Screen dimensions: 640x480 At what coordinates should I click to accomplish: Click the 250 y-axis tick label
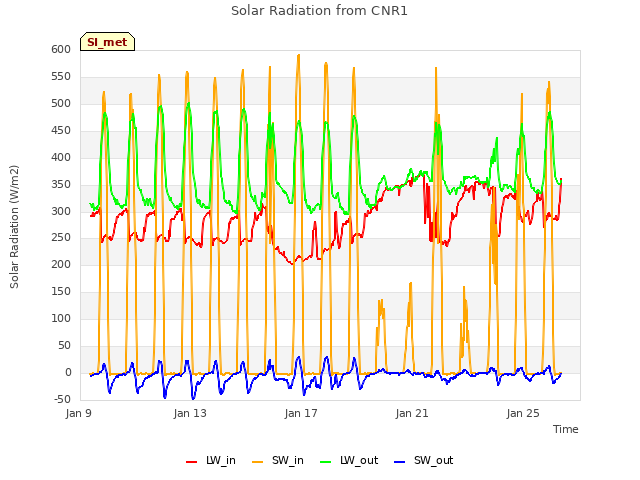click(61, 238)
